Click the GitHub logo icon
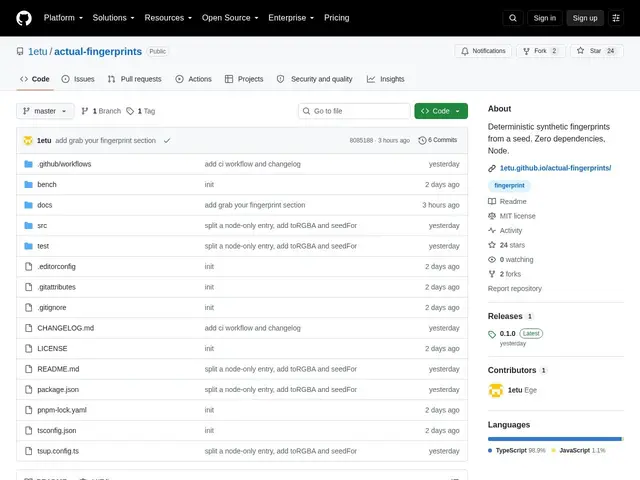The image size is (640, 480). point(24,18)
